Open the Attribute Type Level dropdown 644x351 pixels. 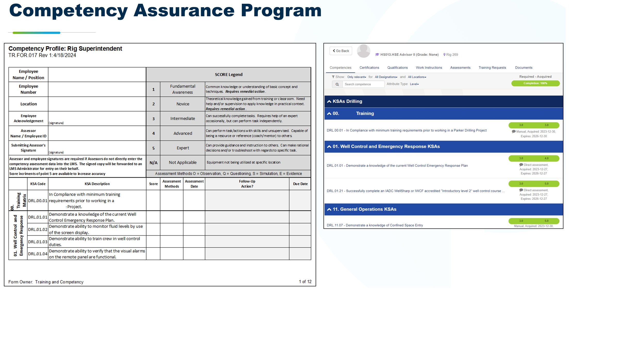pyautogui.click(x=414, y=84)
